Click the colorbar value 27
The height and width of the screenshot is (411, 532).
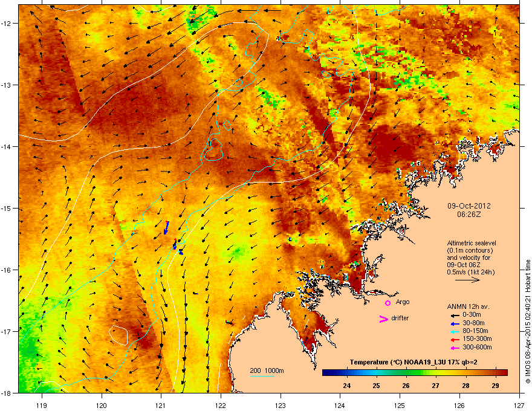pyautogui.click(x=436, y=386)
